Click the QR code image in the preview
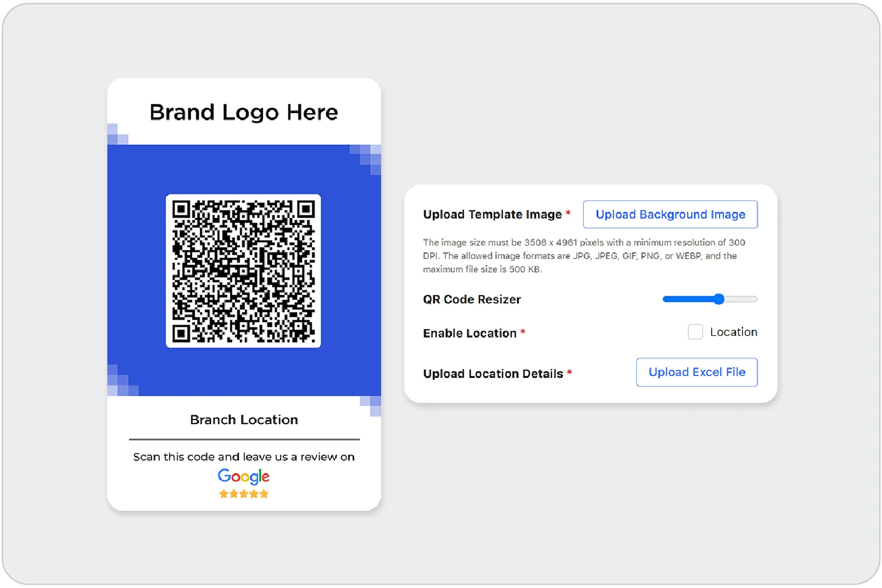 coord(243,271)
